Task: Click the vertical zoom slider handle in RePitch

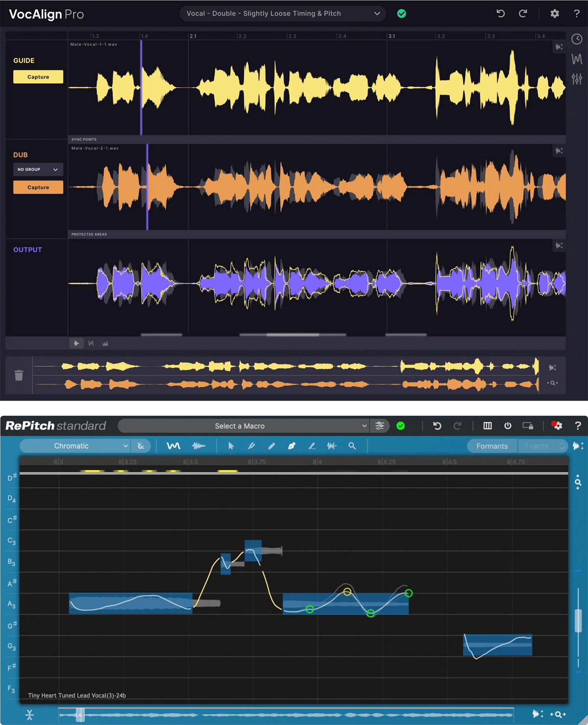Action: [578, 620]
